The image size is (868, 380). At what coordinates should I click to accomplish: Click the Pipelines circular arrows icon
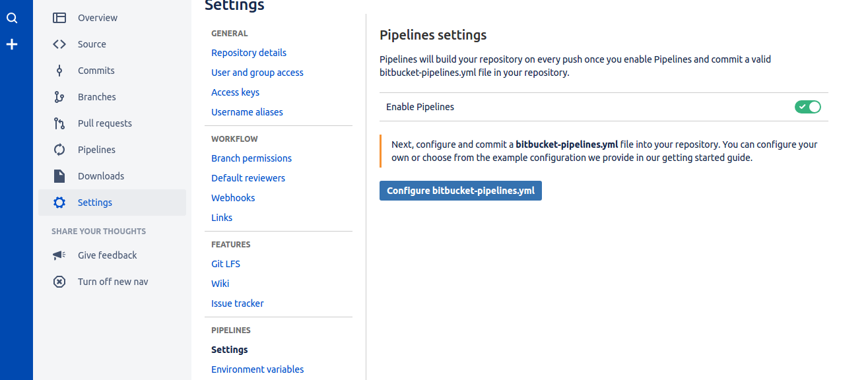click(x=59, y=150)
